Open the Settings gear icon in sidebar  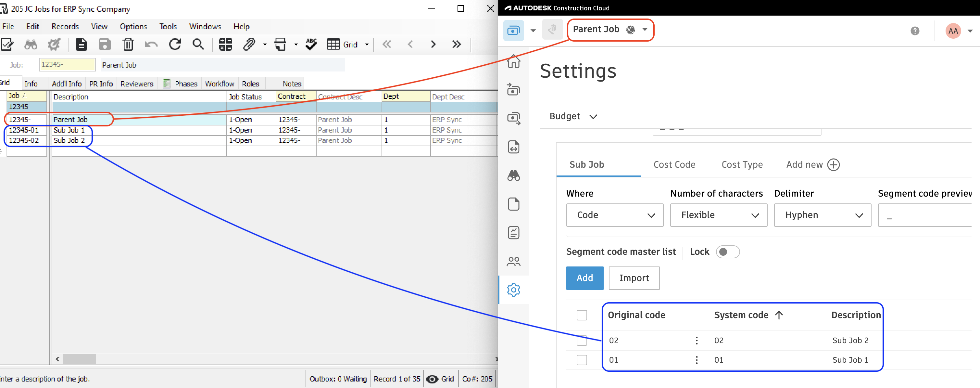(x=514, y=290)
